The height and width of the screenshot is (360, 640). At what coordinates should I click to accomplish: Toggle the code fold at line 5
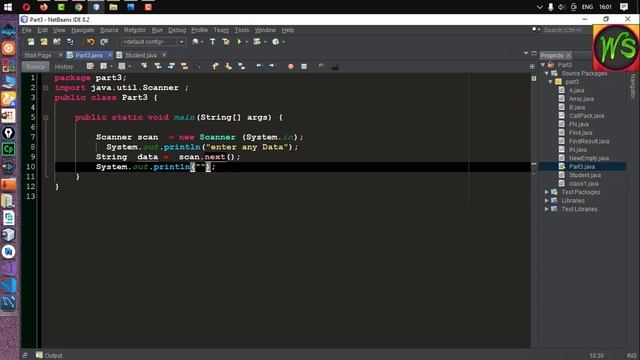46,118
